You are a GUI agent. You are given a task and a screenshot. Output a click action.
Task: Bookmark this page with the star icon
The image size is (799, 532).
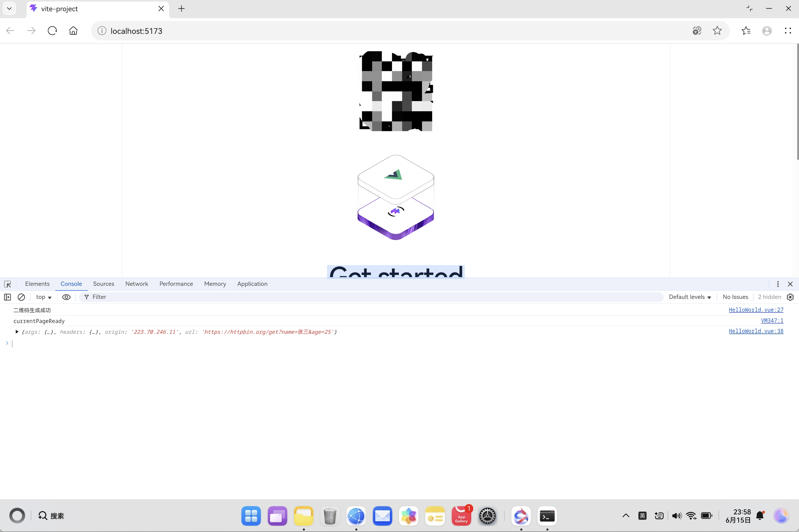pyautogui.click(x=717, y=31)
